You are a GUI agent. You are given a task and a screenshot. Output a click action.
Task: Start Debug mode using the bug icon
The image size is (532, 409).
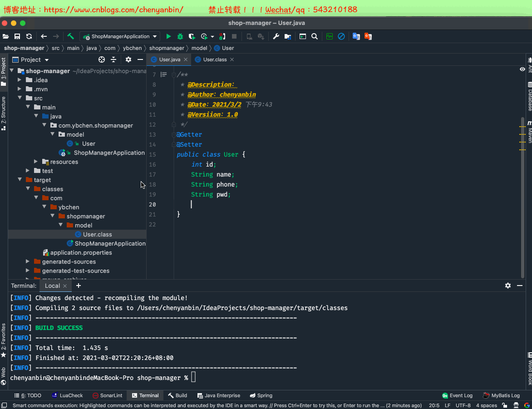[x=180, y=36]
